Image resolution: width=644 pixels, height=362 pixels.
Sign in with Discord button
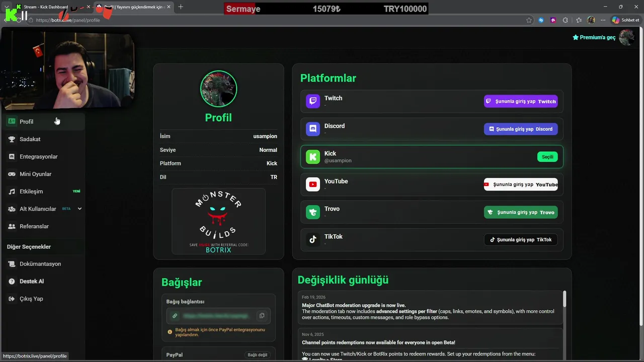pos(521,129)
